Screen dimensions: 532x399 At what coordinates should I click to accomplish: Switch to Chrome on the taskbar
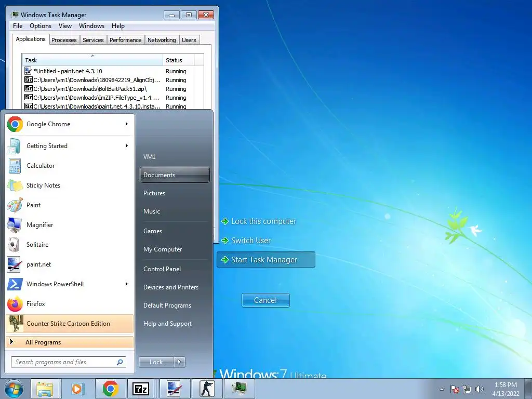click(110, 389)
